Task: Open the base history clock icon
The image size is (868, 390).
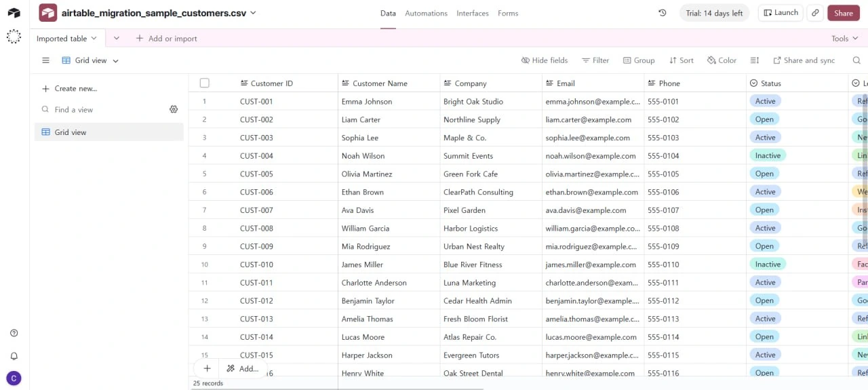Action: point(663,13)
